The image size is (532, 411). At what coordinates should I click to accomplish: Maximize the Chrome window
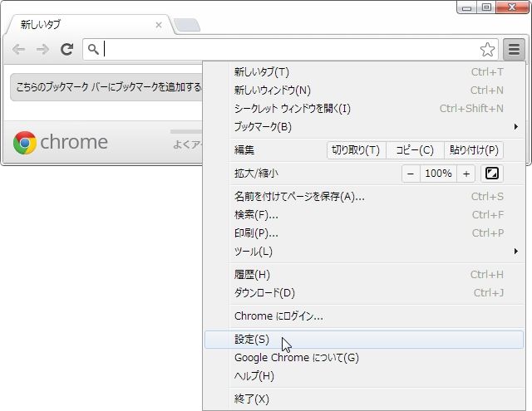tap(486, 7)
